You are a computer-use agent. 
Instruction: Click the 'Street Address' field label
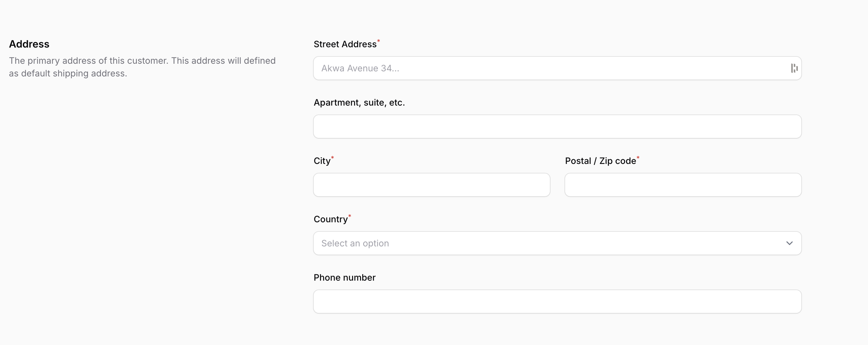click(x=345, y=44)
